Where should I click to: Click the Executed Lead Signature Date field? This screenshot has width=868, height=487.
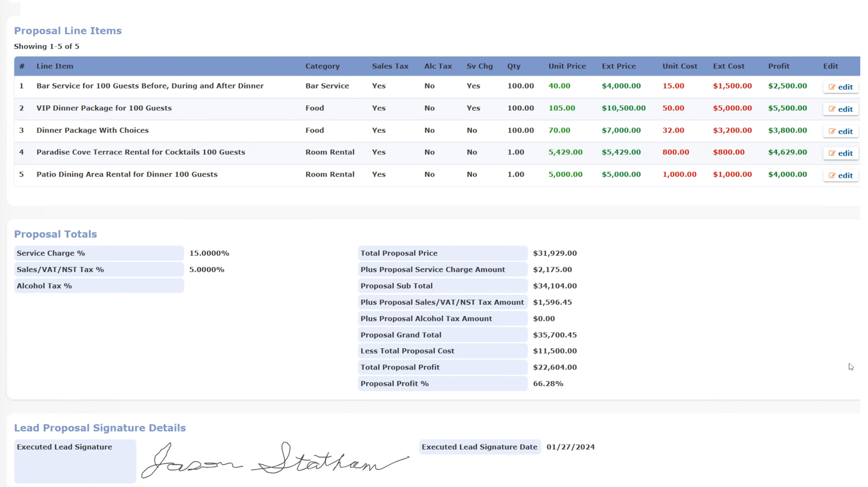click(479, 447)
